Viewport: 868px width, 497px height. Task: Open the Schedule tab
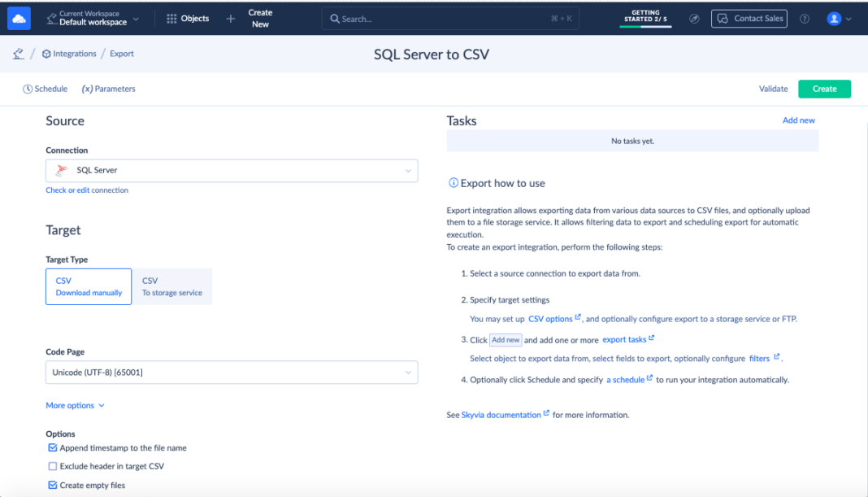pos(45,89)
